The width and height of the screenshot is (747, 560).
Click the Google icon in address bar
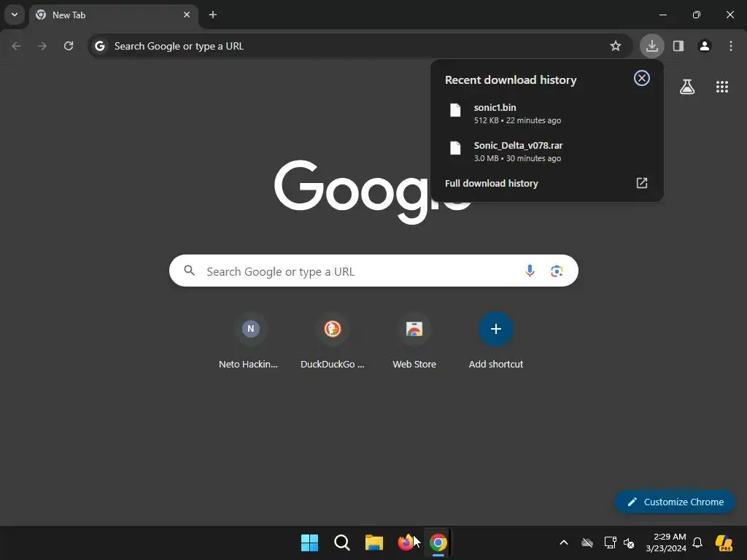click(x=99, y=46)
